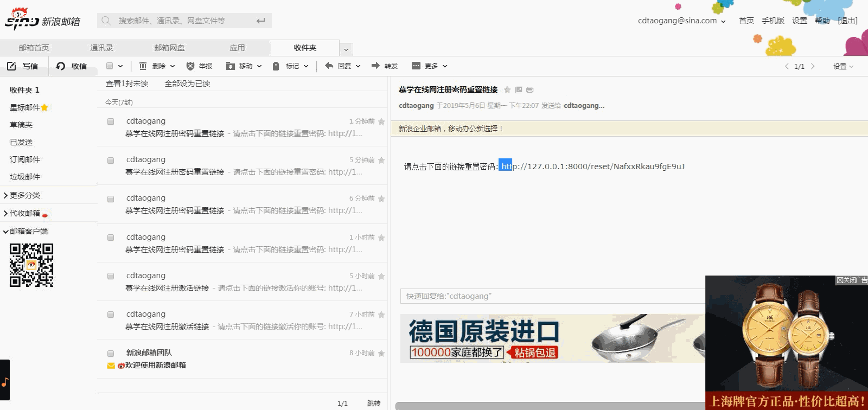Star the cdtaogang email from 5 分钟前
Viewport: 868px width, 410px height.
coord(381,160)
